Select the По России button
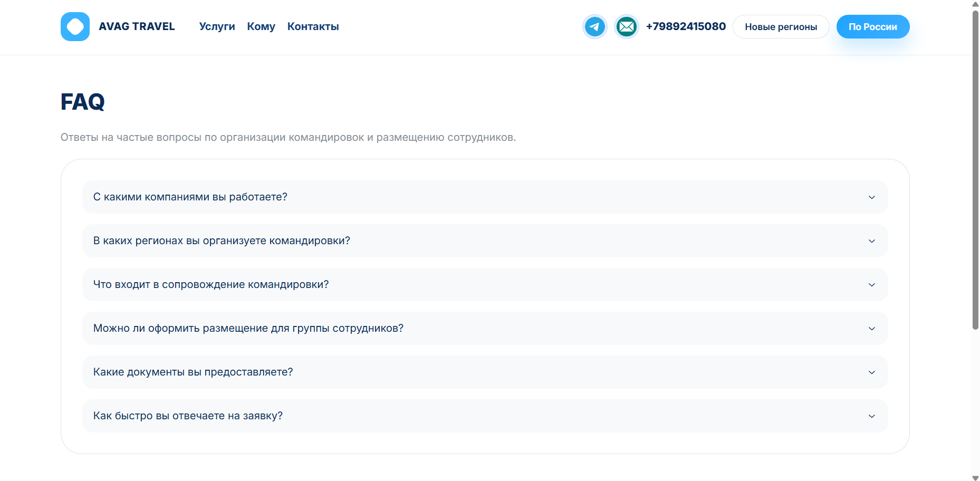The image size is (980, 481). coord(872,26)
